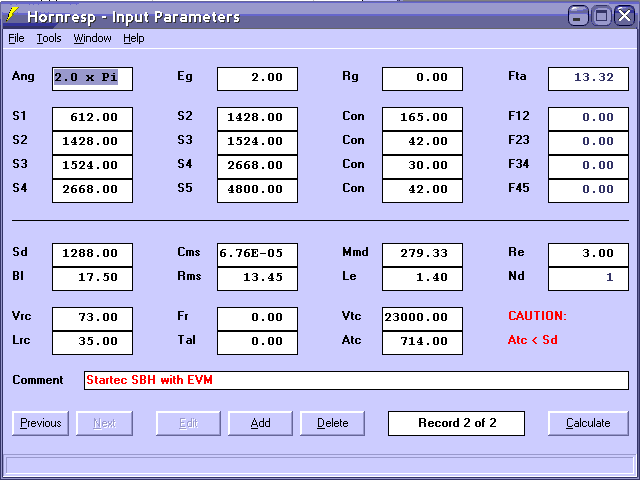Click the Rms field showing 13.45
Image resolution: width=640 pixels, height=480 pixels.
258,279
